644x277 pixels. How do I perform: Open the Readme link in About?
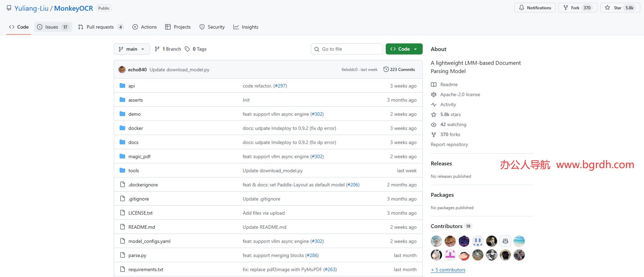click(449, 84)
